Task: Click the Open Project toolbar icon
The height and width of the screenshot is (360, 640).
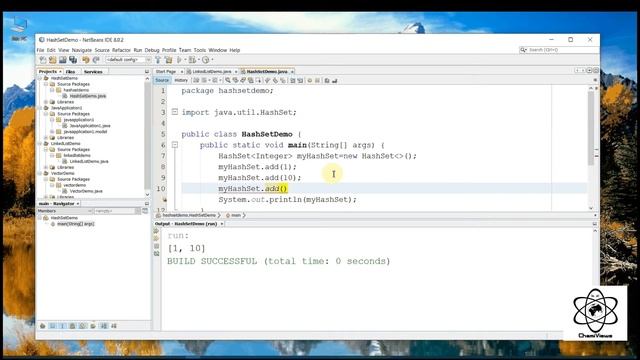Action: 62,60
